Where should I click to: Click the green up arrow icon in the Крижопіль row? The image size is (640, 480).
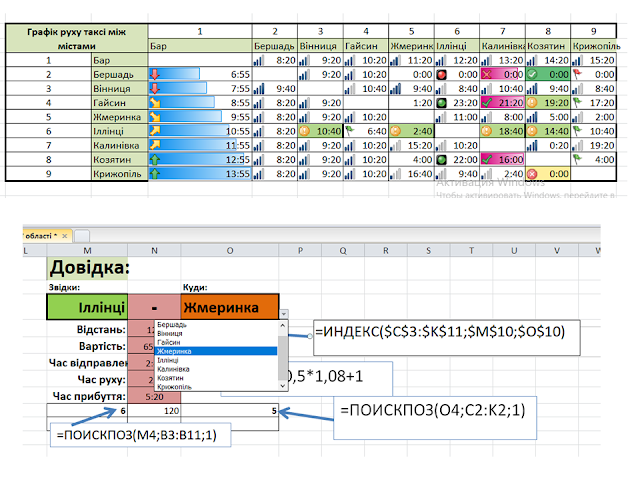coord(155,173)
